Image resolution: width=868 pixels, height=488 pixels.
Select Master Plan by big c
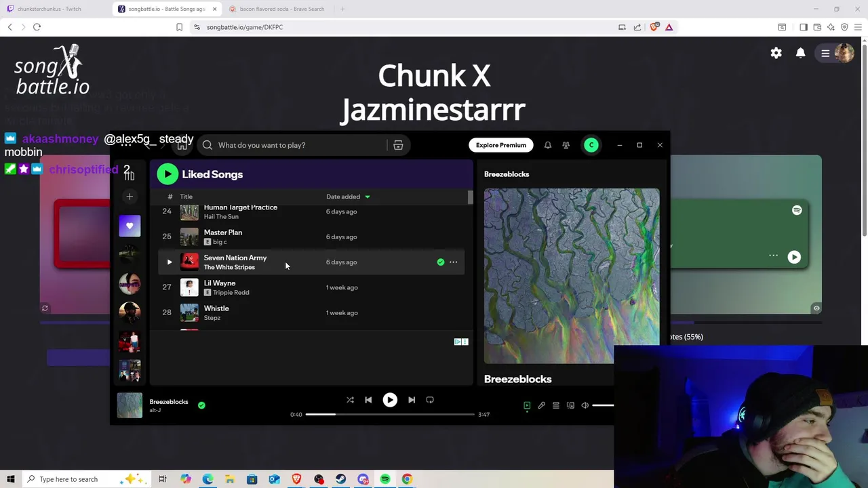pyautogui.click(x=312, y=237)
